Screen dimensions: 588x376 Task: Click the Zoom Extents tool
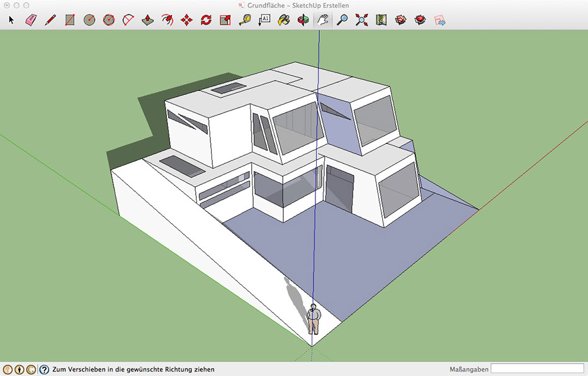pyautogui.click(x=361, y=20)
